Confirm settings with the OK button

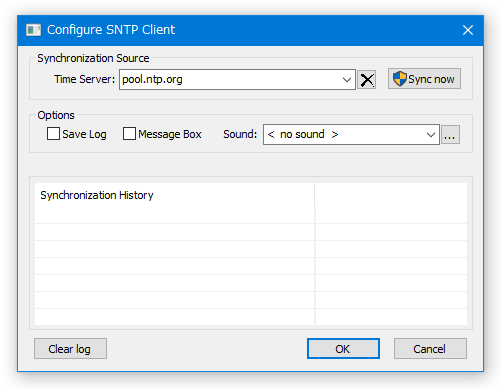click(x=343, y=349)
